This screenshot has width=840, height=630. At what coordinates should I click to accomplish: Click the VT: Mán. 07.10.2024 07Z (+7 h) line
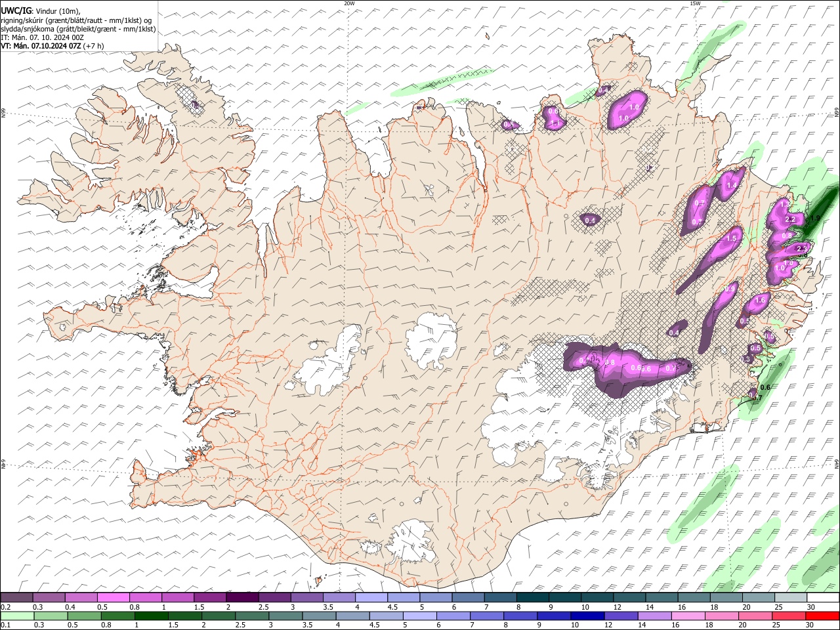52,46
